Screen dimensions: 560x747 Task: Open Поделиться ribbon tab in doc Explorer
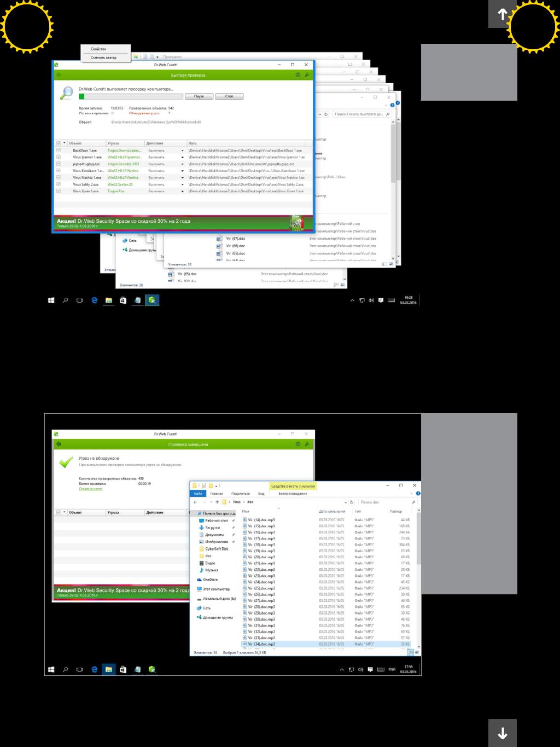[241, 494]
